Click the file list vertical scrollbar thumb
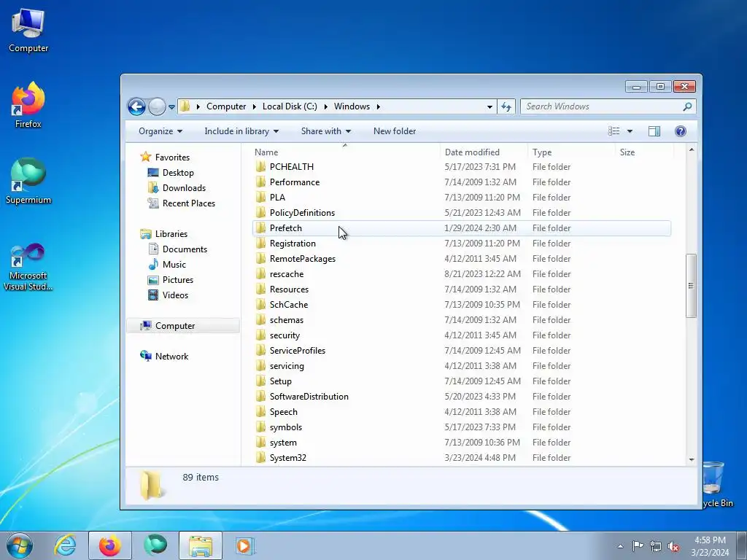747x560 pixels. pos(692,286)
